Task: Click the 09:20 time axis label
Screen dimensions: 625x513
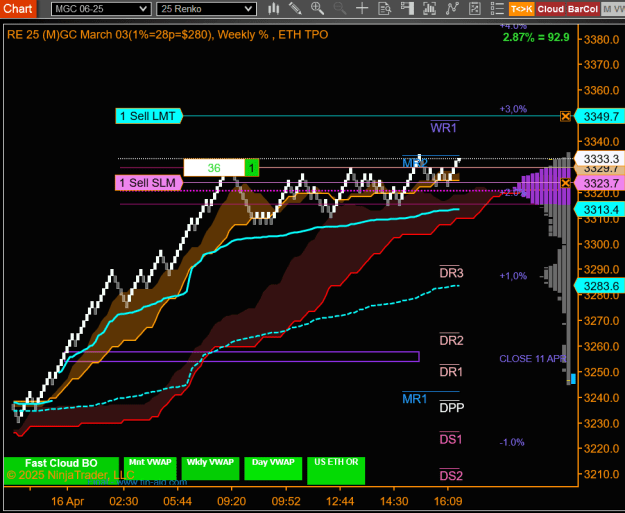Action: [x=231, y=501]
